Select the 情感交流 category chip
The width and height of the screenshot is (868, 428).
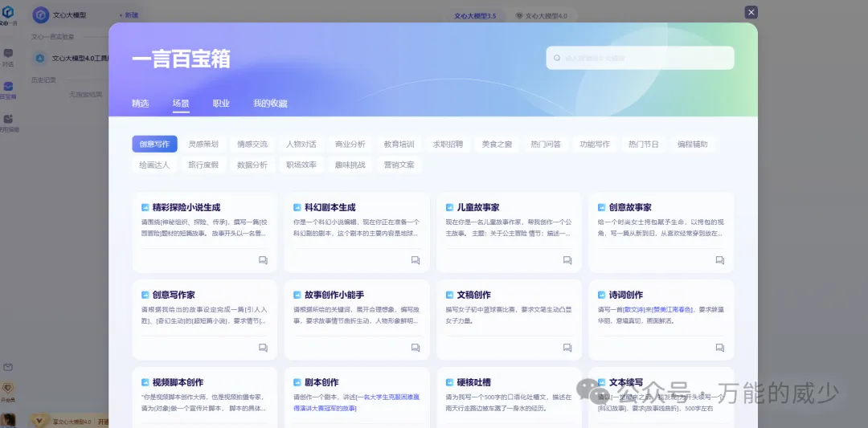(x=252, y=144)
